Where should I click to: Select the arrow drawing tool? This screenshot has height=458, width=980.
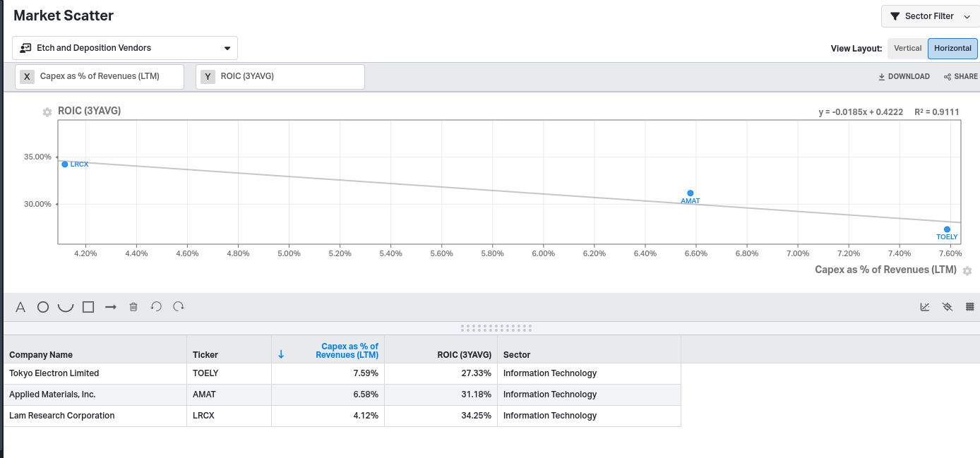click(111, 307)
